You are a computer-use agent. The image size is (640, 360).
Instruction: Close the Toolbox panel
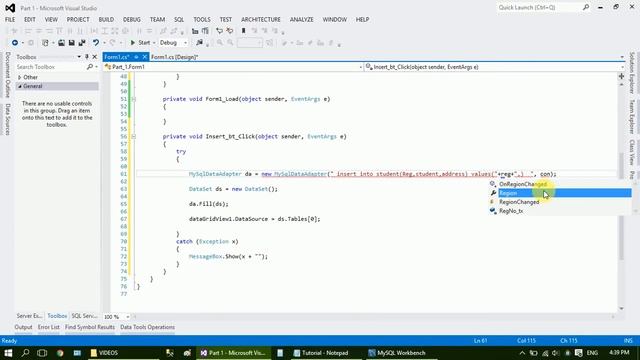click(95, 57)
